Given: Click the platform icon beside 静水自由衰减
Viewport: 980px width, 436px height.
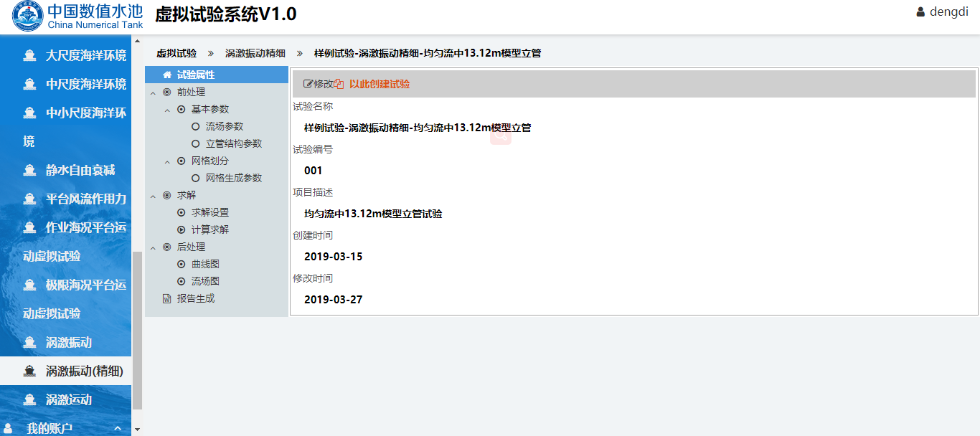Looking at the screenshot, I should tap(29, 170).
